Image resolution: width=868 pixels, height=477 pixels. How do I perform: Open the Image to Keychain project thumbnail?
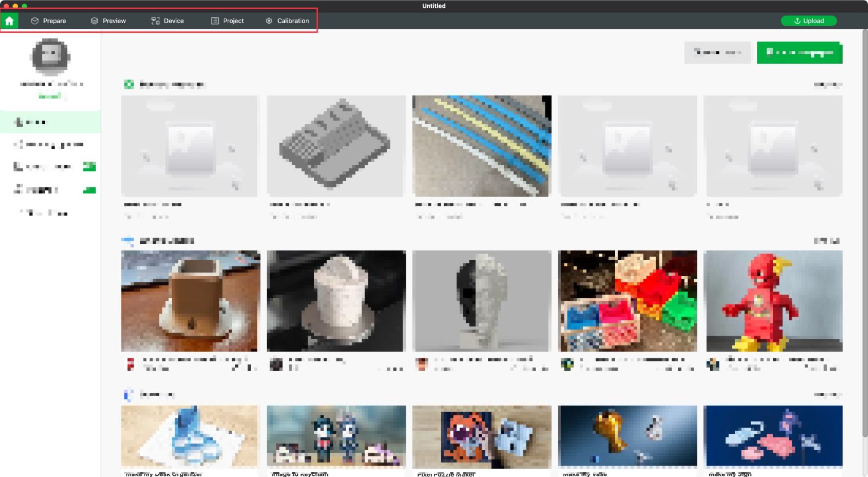[x=336, y=436]
